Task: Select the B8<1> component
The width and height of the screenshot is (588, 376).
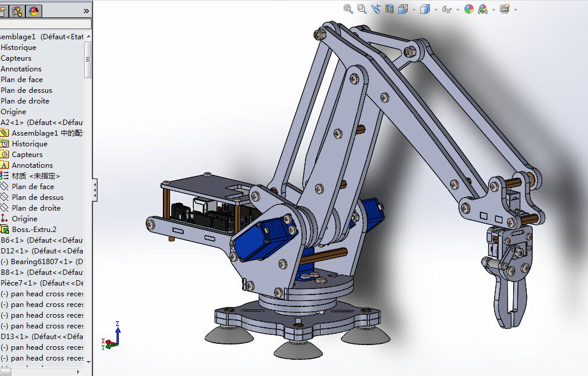Action: [x=42, y=272]
